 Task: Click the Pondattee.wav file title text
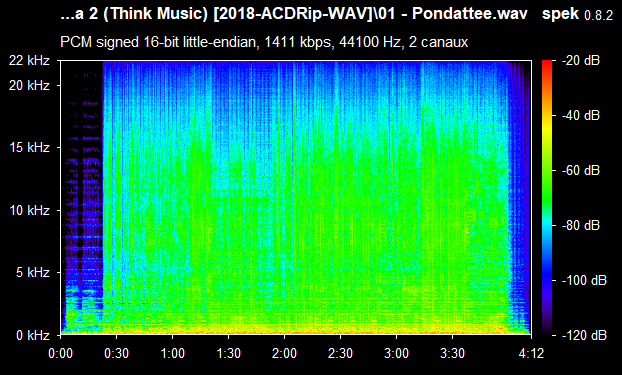pyautogui.click(x=470, y=14)
